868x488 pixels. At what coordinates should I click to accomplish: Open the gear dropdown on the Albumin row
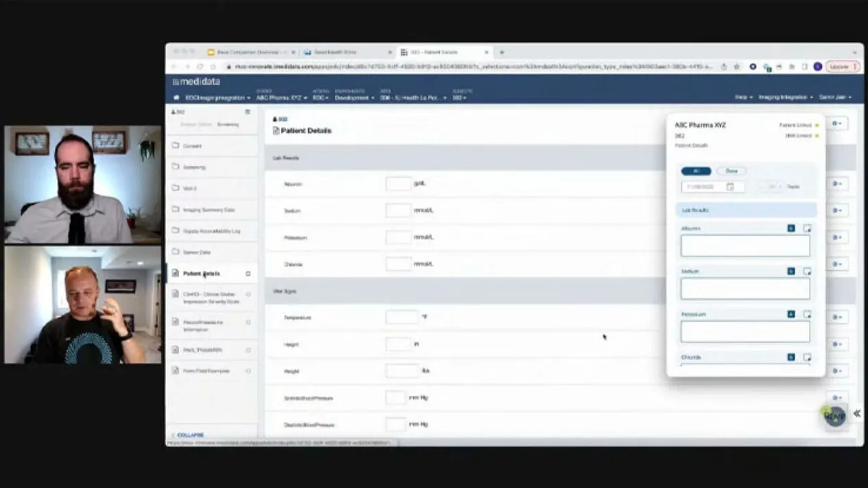(837, 184)
